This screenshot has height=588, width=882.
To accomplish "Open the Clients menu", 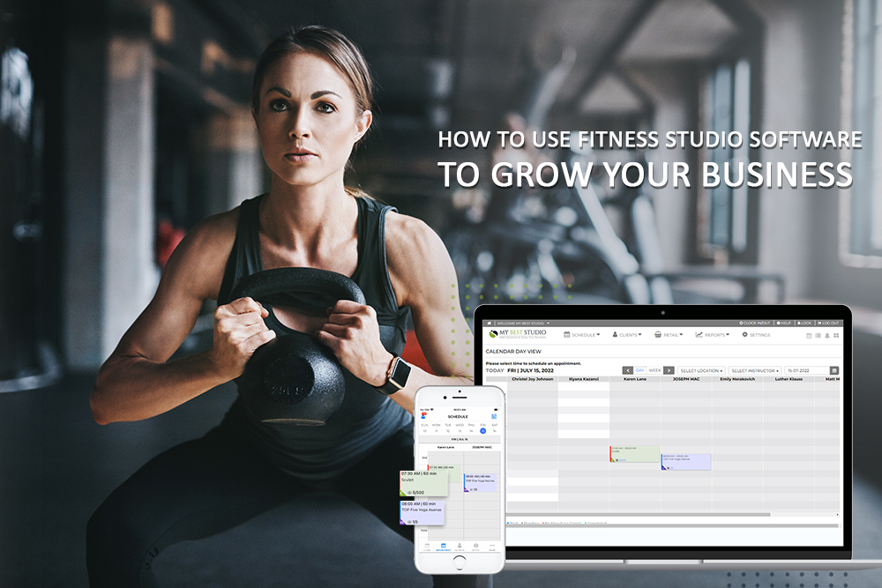I will coord(627,334).
